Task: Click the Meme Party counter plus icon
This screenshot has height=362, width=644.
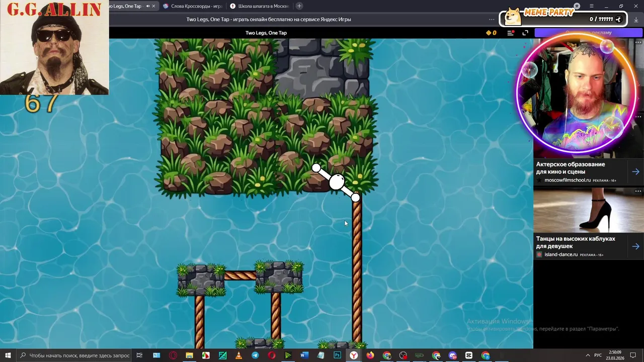Action: [619, 19]
